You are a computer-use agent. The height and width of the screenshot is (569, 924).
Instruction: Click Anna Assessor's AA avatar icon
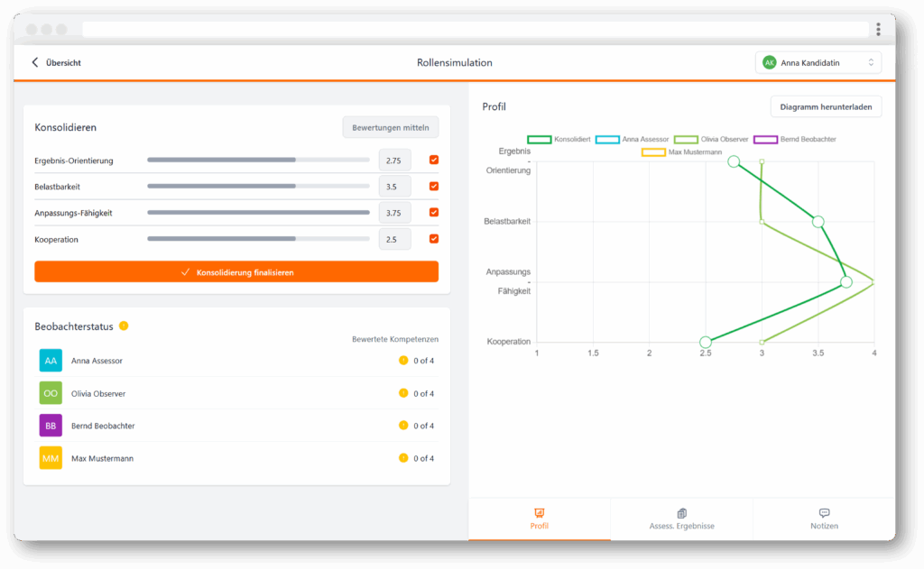pos(50,360)
